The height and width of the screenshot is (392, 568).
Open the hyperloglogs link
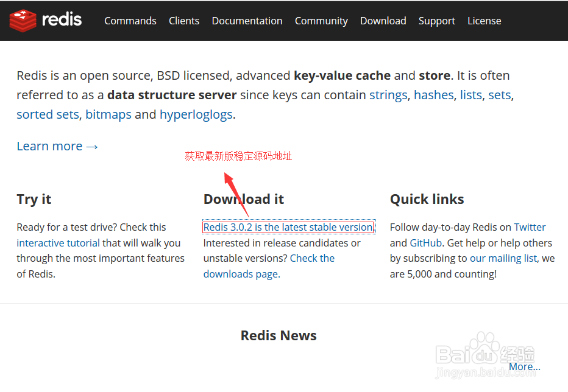point(196,115)
